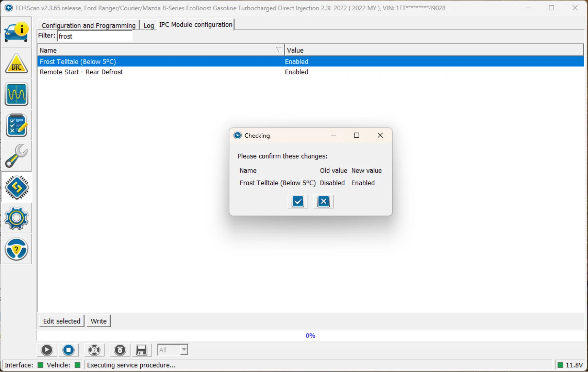Switch to the Log tab
The image size is (588, 372).
149,25
